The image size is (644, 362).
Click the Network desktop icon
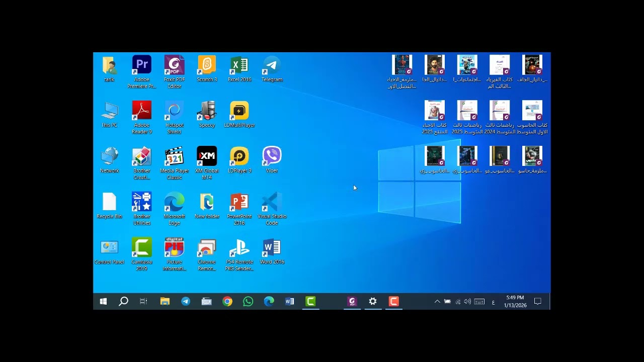click(109, 160)
